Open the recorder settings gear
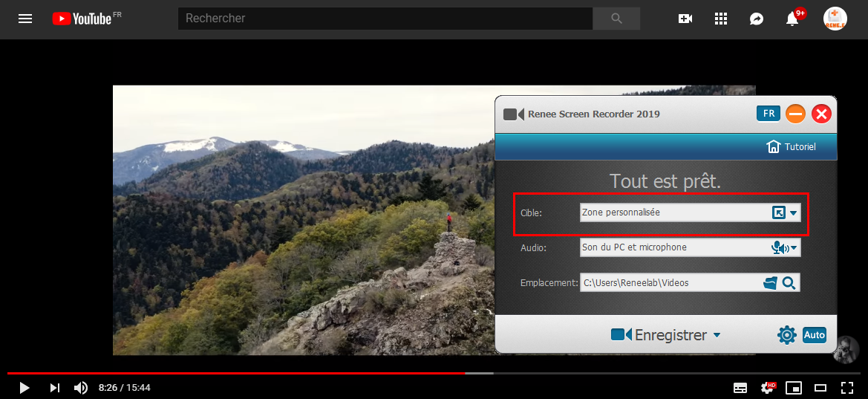This screenshot has width=868, height=399. pyautogui.click(x=786, y=335)
